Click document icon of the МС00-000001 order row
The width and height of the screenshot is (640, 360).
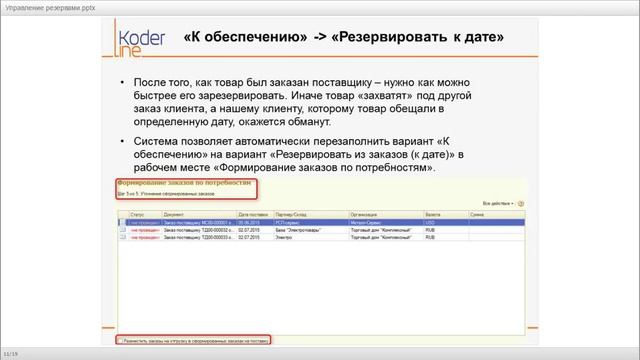[122, 222]
